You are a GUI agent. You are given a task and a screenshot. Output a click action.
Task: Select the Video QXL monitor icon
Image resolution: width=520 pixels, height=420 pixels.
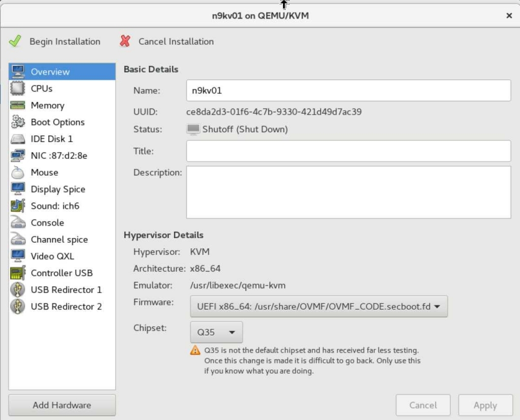click(18, 256)
